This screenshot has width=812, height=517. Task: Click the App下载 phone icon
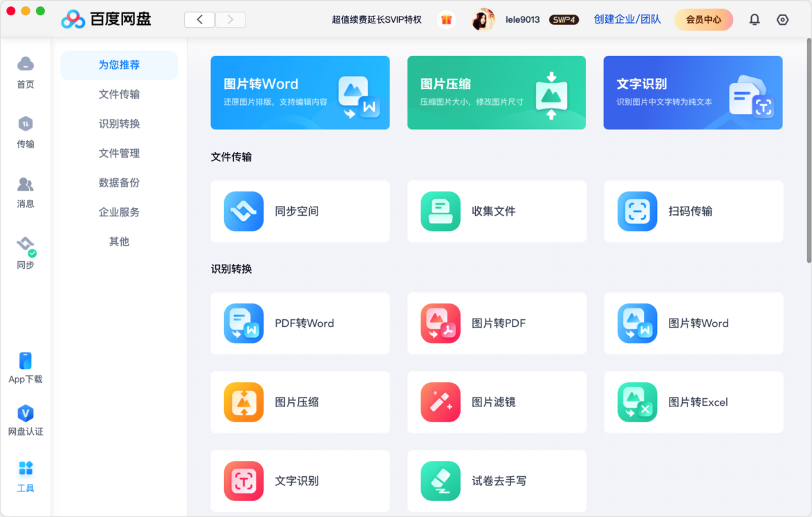[x=26, y=360]
